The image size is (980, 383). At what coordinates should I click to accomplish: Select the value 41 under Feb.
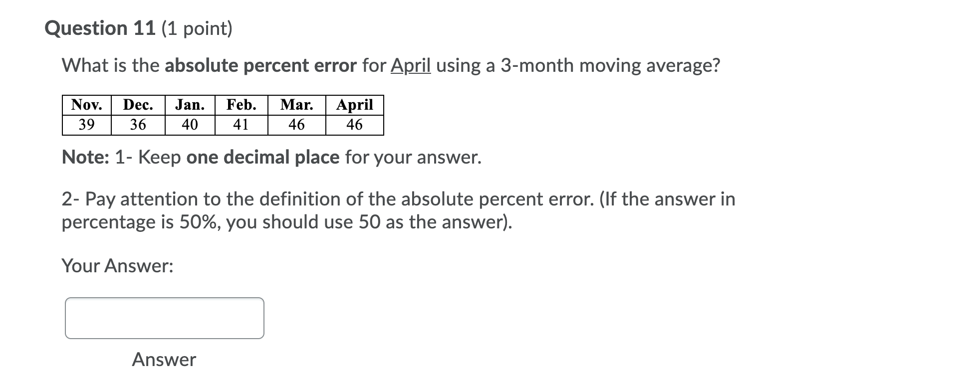(242, 124)
